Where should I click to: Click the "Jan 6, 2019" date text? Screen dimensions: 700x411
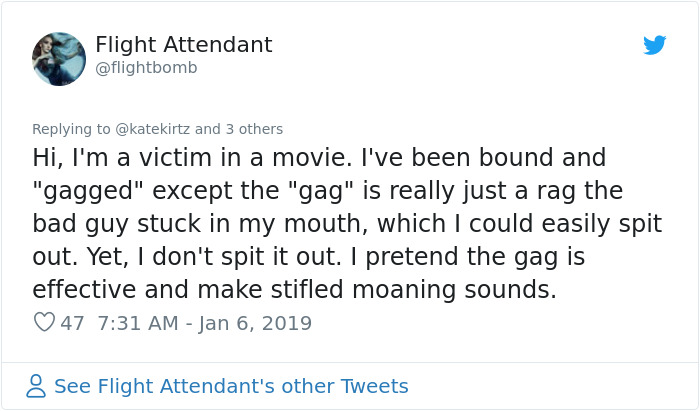(x=255, y=323)
